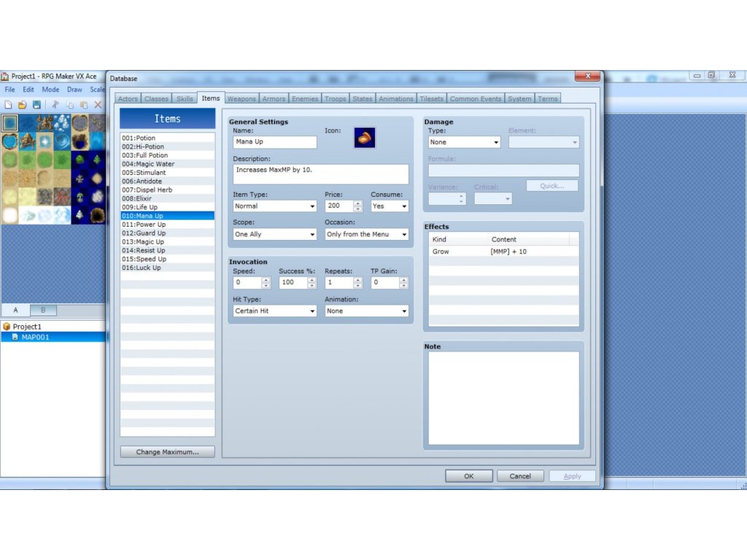Open the File menu
Viewport: 747px width, 560px height.
[x=9, y=90]
